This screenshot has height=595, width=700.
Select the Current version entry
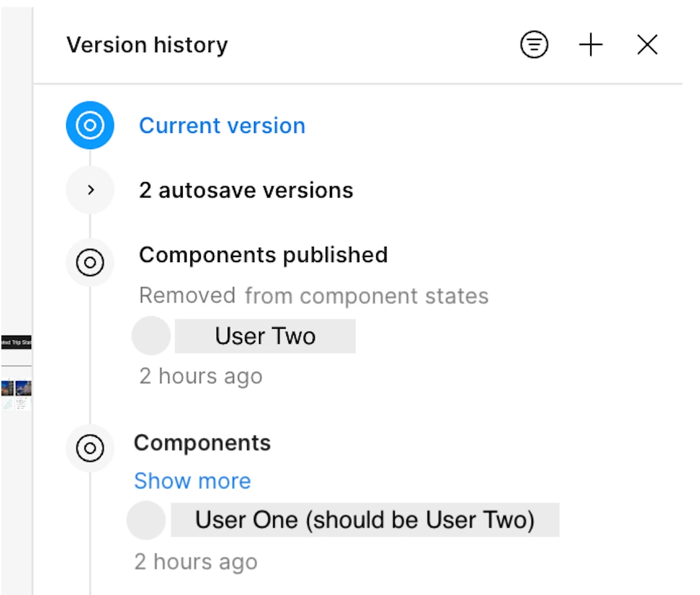coord(222,126)
